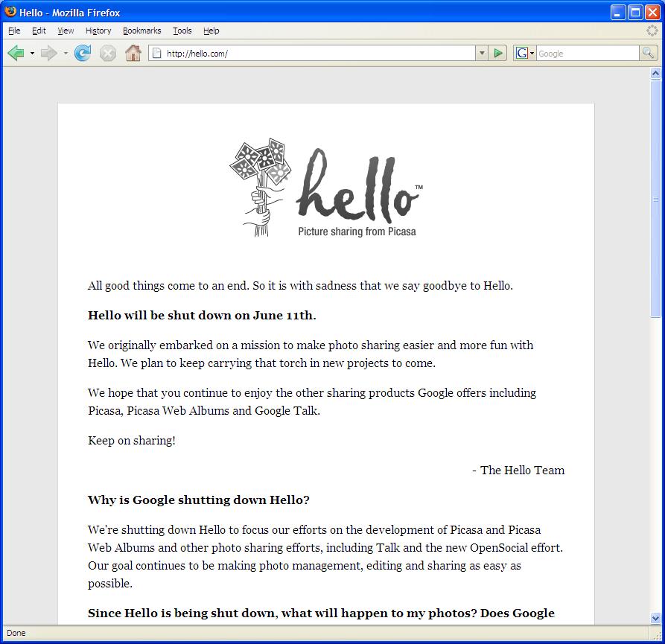Click the sentence 'All good things come to an end.'
Screen dimensions: 665x644
coord(169,286)
